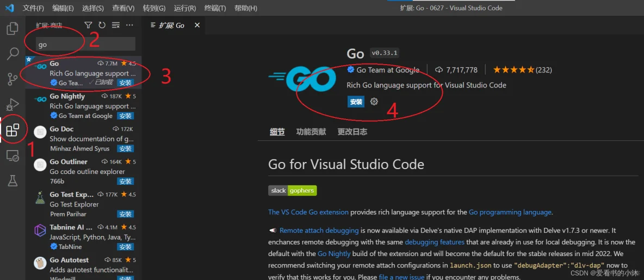This screenshot has height=280, width=644.
Task: Open extensions panel more actions menu
Action: [129, 25]
